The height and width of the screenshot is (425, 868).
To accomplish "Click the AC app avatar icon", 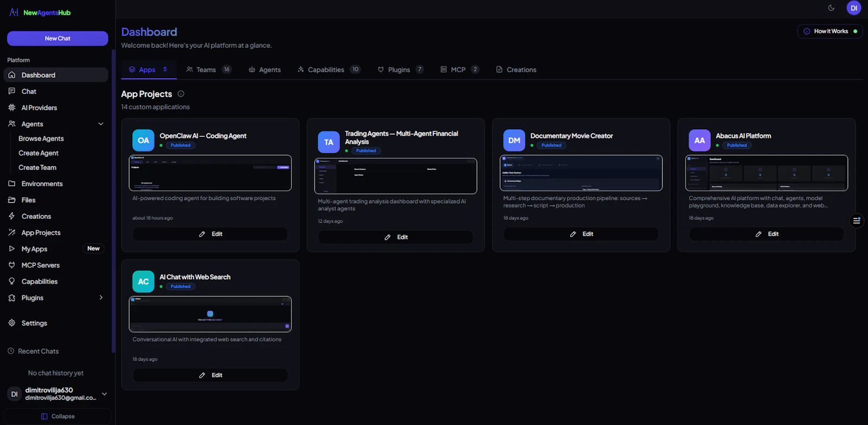I will click(143, 282).
